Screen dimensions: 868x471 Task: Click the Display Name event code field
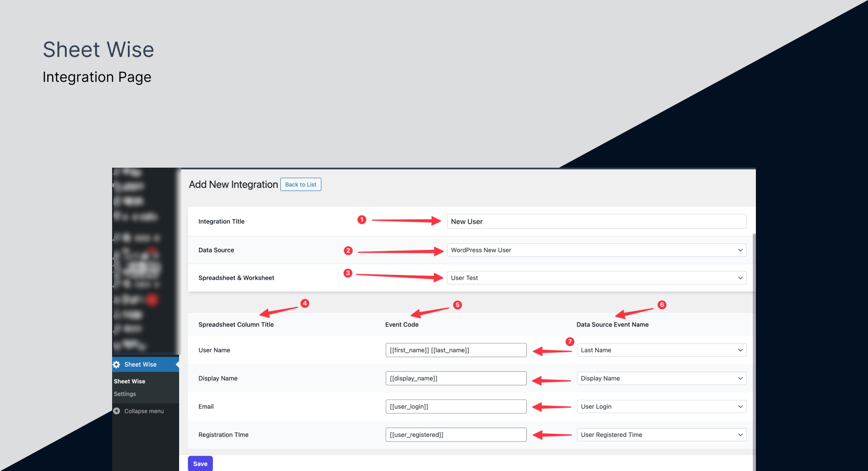pyautogui.click(x=456, y=378)
